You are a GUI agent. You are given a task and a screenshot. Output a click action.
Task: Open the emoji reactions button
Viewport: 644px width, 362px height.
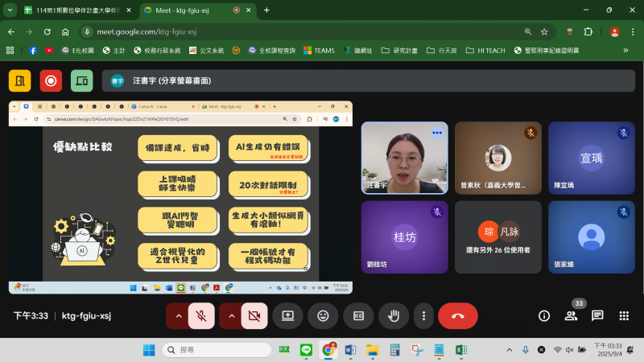[x=323, y=316]
